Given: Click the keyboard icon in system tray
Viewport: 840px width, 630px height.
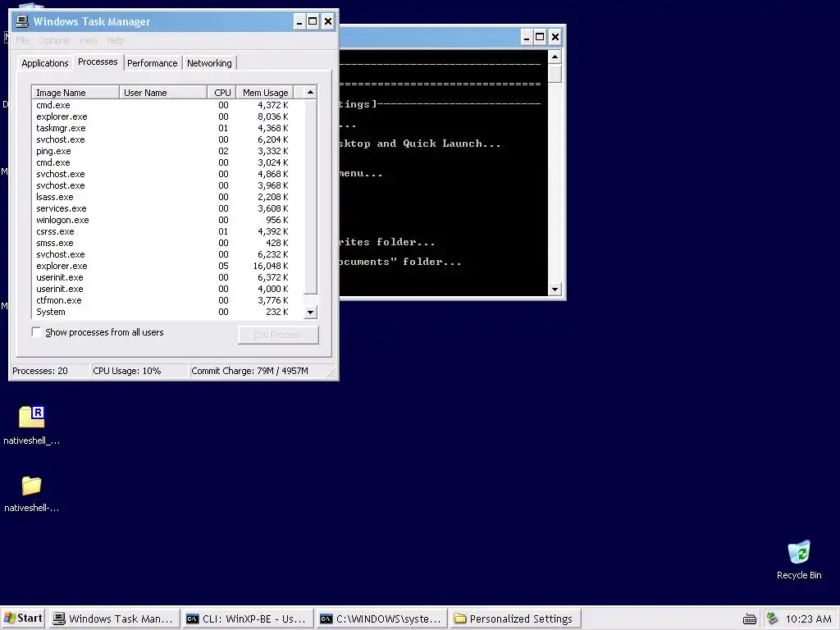Looking at the screenshot, I should click(750, 619).
